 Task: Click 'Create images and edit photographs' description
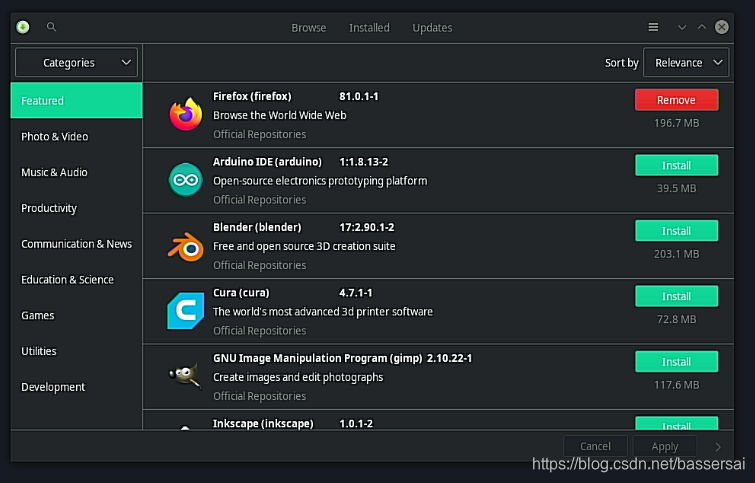click(298, 378)
